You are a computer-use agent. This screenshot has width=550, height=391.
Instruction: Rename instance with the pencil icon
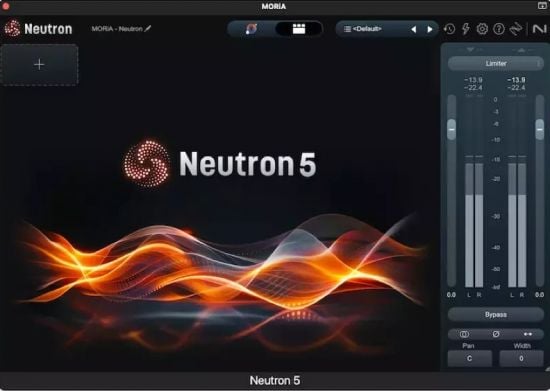(x=148, y=28)
